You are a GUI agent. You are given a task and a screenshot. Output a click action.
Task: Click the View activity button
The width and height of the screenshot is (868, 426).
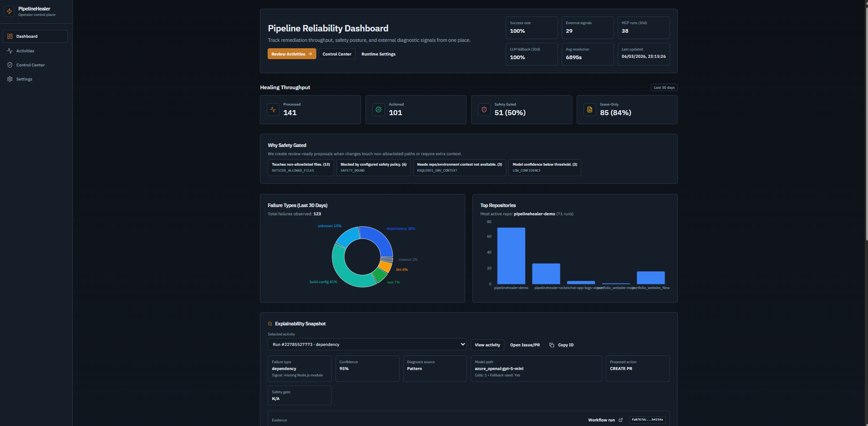coord(487,345)
